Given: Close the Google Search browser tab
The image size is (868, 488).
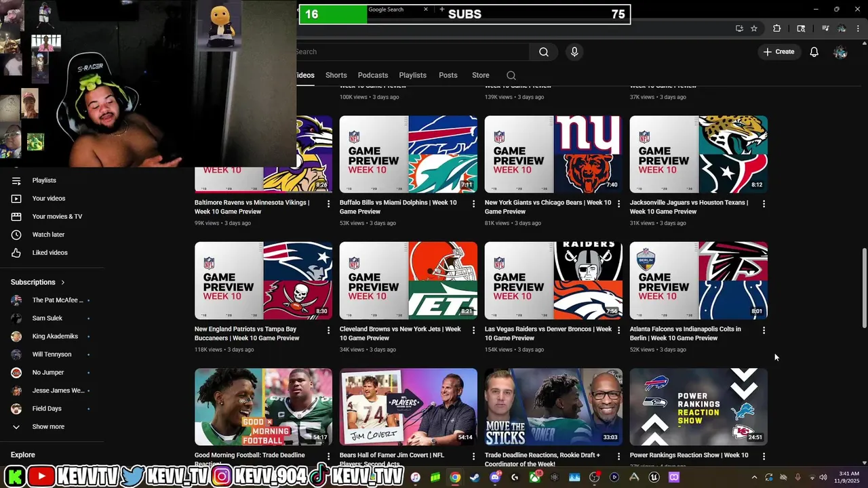Looking at the screenshot, I should [x=426, y=9].
